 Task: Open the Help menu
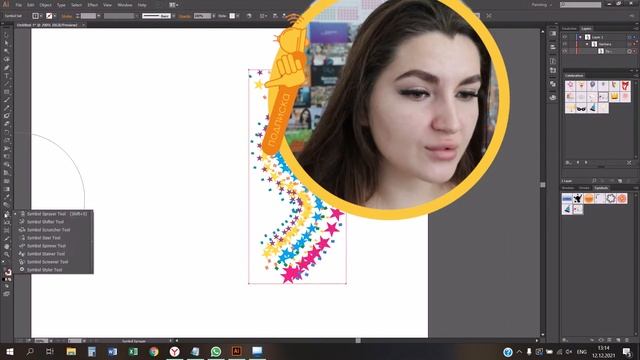click(142, 5)
